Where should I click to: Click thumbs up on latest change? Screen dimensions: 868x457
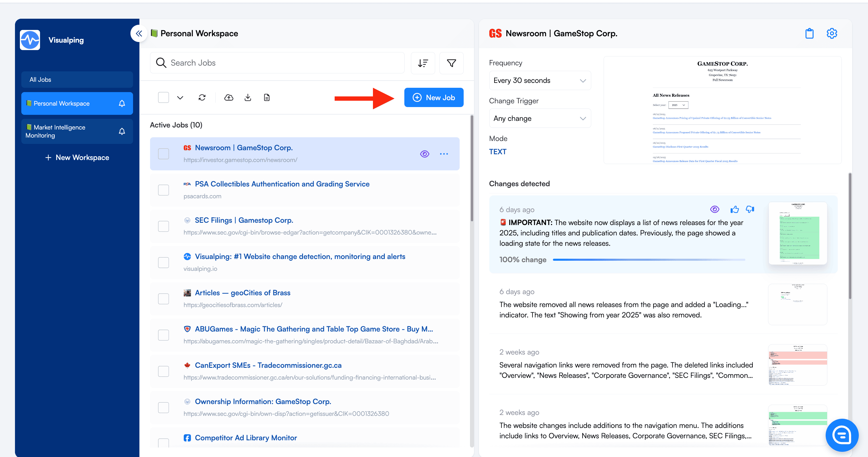click(x=735, y=210)
